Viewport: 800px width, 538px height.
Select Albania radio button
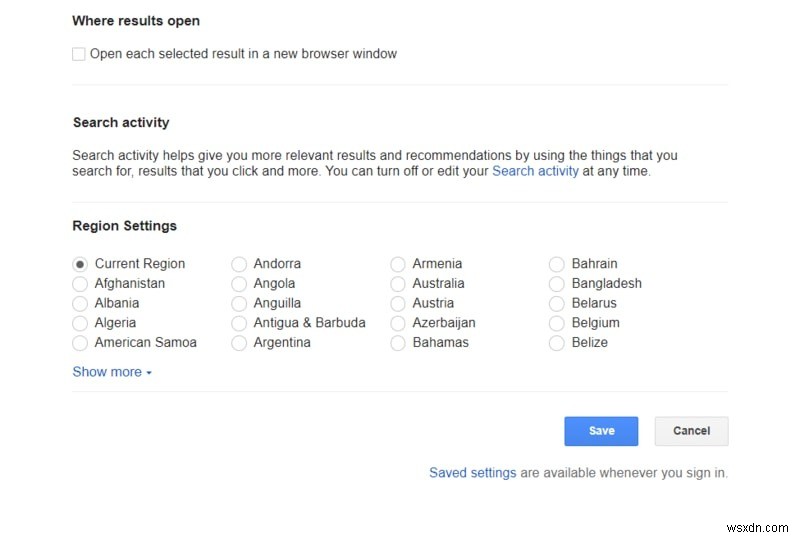(80, 303)
